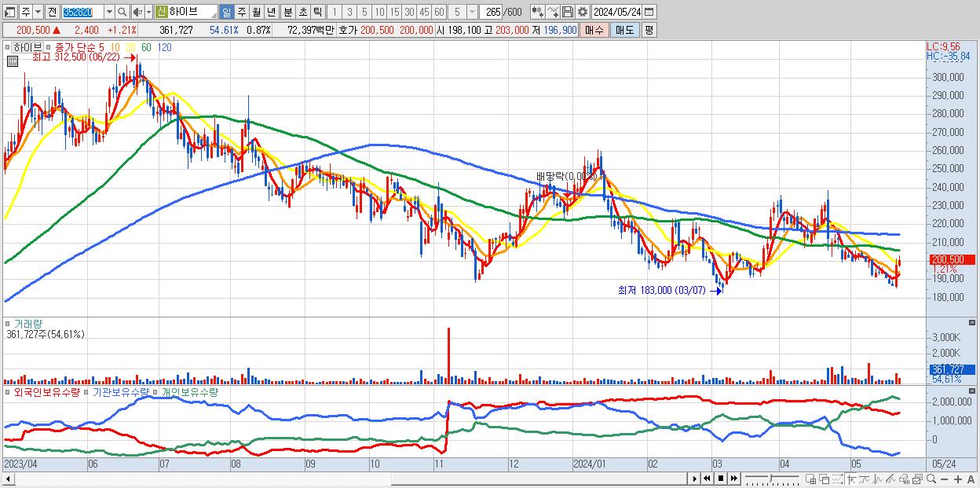The width and height of the screenshot is (980, 488).
Task: Click the crosshair arrow icon in bottom toolbar
Action: (851, 479)
